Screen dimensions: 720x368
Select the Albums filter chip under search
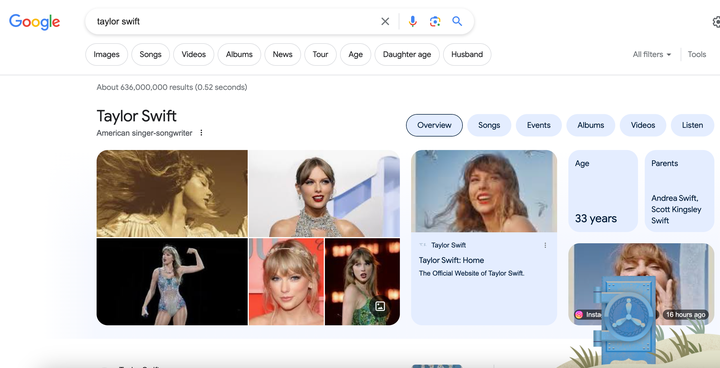click(239, 54)
